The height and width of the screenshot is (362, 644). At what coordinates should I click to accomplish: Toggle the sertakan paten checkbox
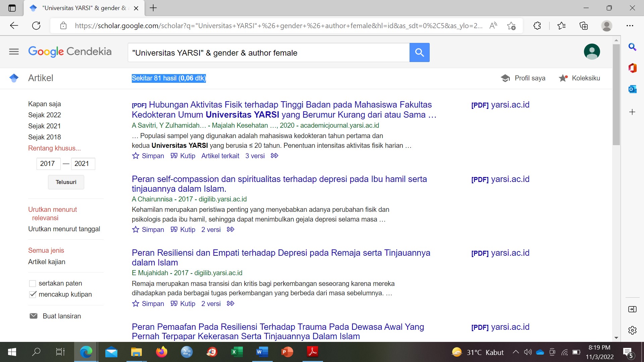click(33, 284)
